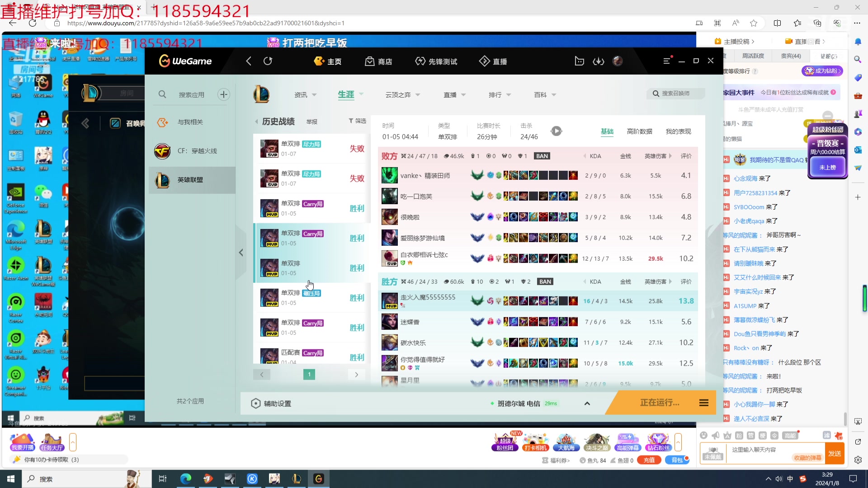The width and height of the screenshot is (868, 488).
Task: Open 辅助设置
Action: point(271,404)
